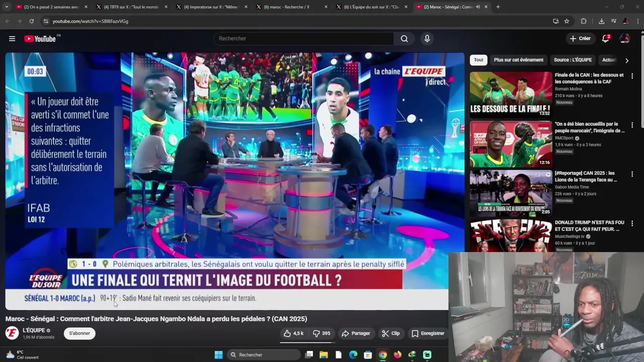The height and width of the screenshot is (362, 644).
Task: Open YouTube notifications bell
Action: [606, 39]
